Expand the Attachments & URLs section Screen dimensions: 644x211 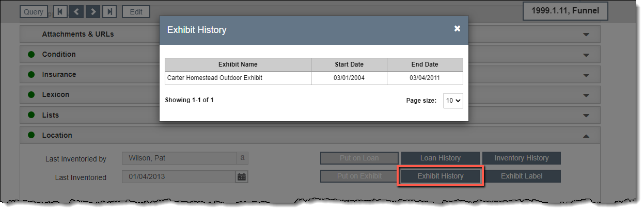586,35
